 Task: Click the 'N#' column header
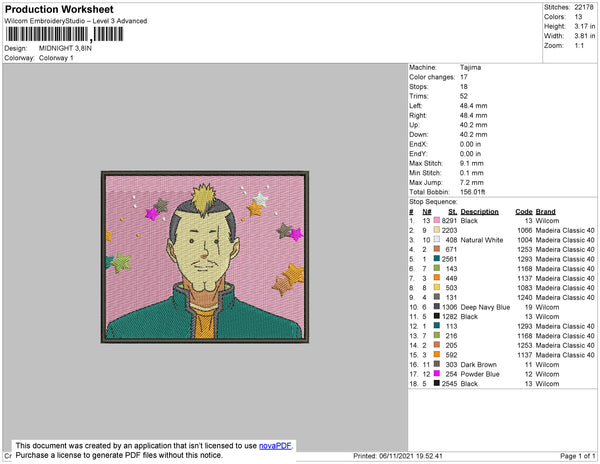[427, 212]
